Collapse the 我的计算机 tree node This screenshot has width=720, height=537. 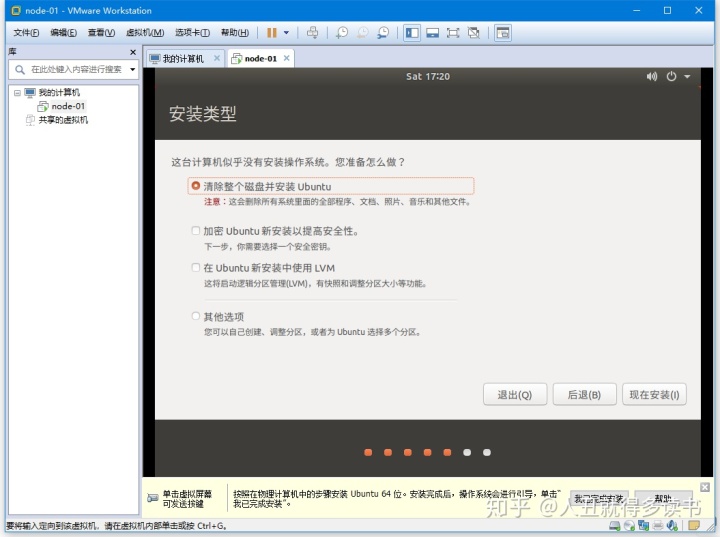pyautogui.click(x=17, y=93)
